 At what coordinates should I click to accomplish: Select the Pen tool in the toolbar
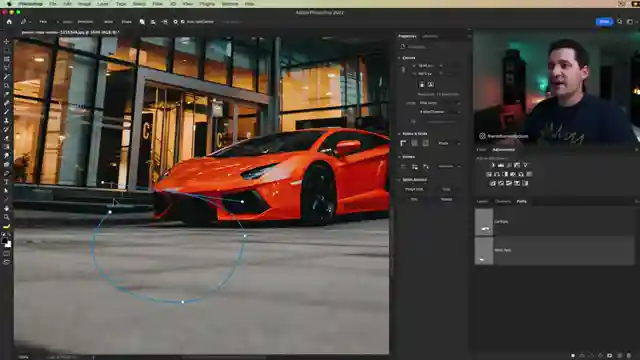coord(7,173)
